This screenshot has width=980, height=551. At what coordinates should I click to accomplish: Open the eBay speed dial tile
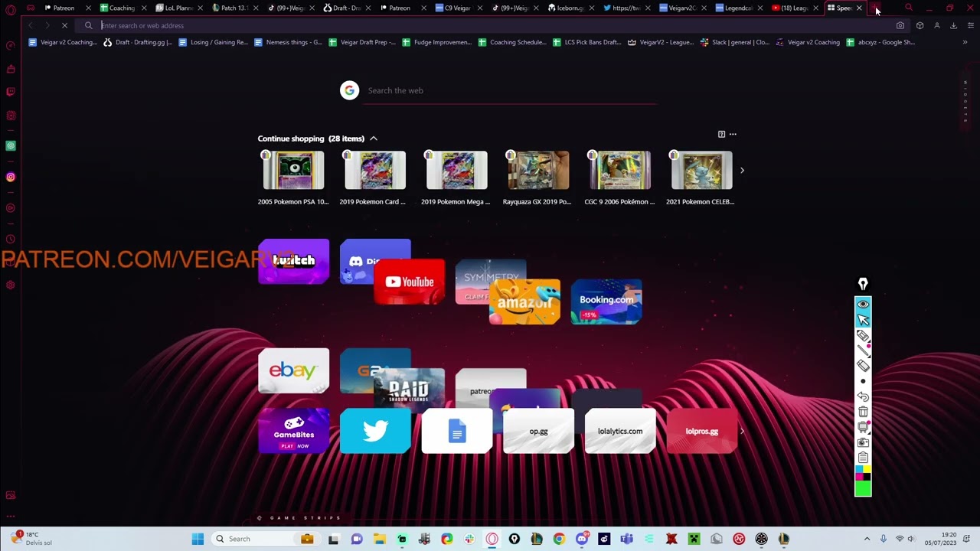[294, 370]
